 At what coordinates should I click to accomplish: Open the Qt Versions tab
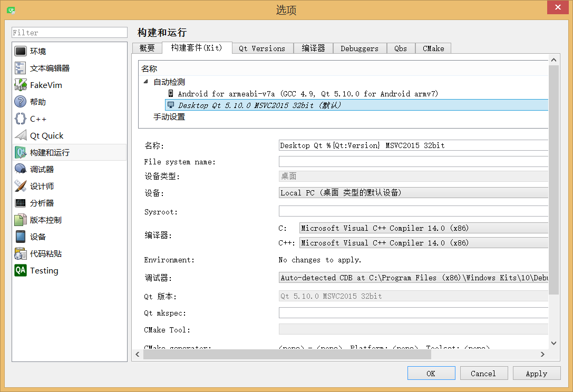pyautogui.click(x=263, y=48)
